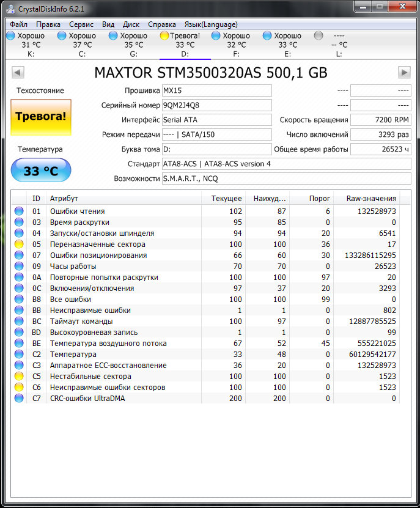Viewport: 420px width, 508px height.
Task: Open the Язык(Language) menu
Action: click(211, 24)
